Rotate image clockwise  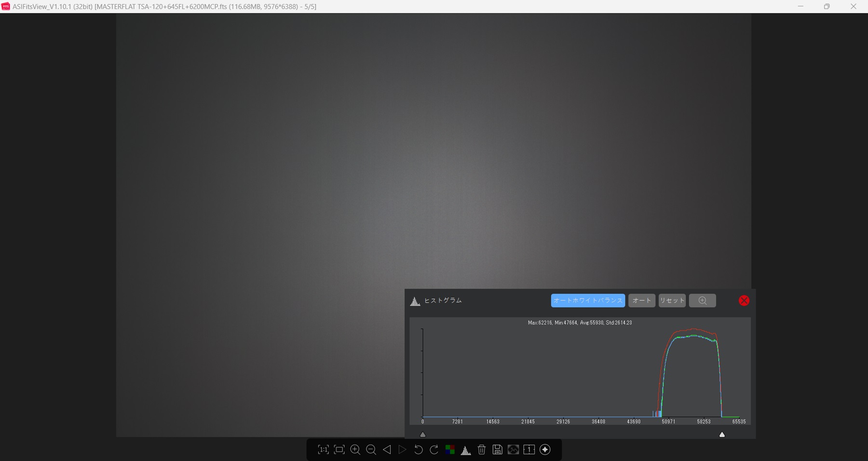(x=434, y=449)
